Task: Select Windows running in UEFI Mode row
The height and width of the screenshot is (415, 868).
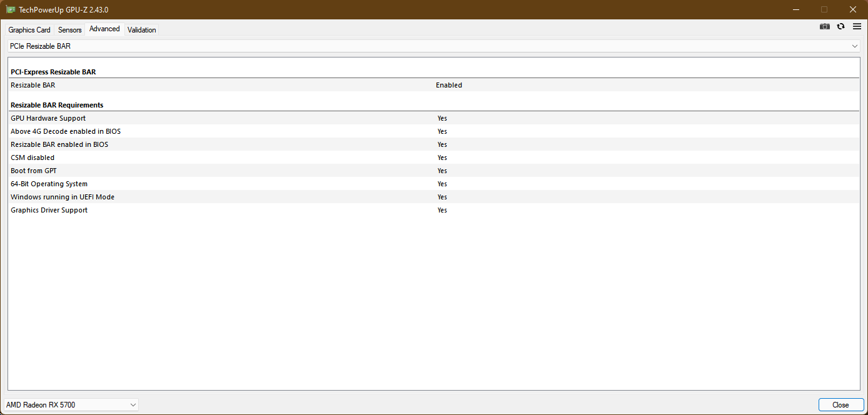Action: coord(434,197)
